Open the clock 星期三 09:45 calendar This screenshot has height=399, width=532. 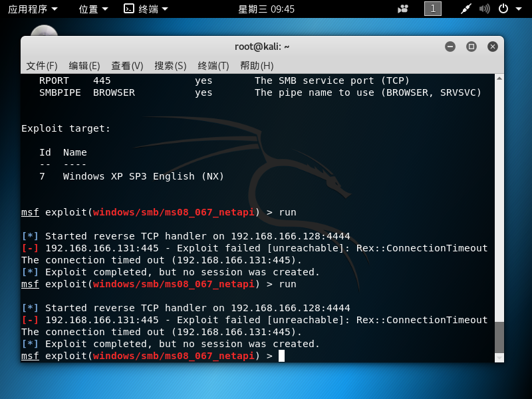(x=267, y=9)
